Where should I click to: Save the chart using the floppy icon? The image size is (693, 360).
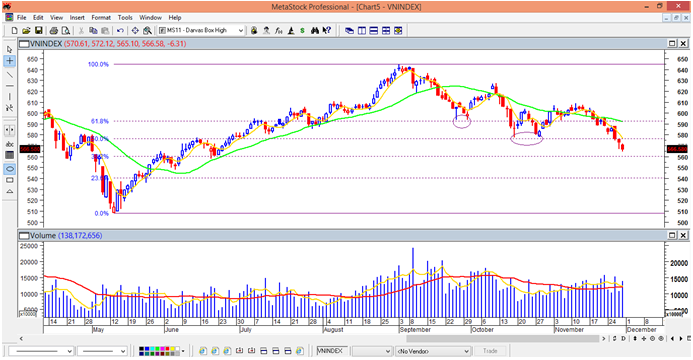(x=38, y=30)
